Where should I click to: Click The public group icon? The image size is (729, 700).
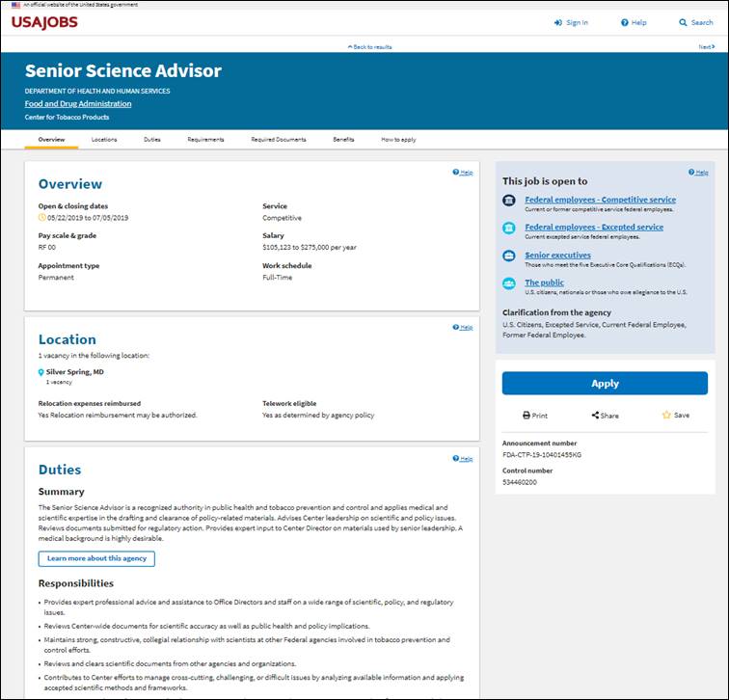tap(508, 283)
